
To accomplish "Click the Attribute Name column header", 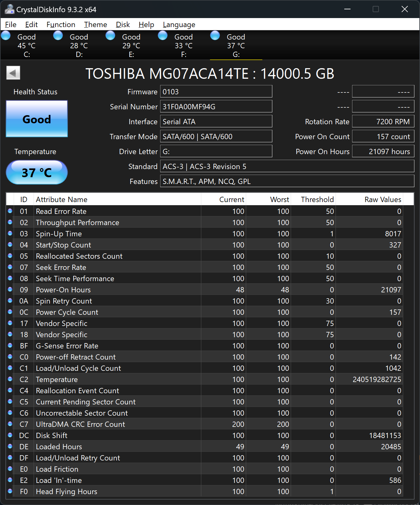I will [117, 199].
